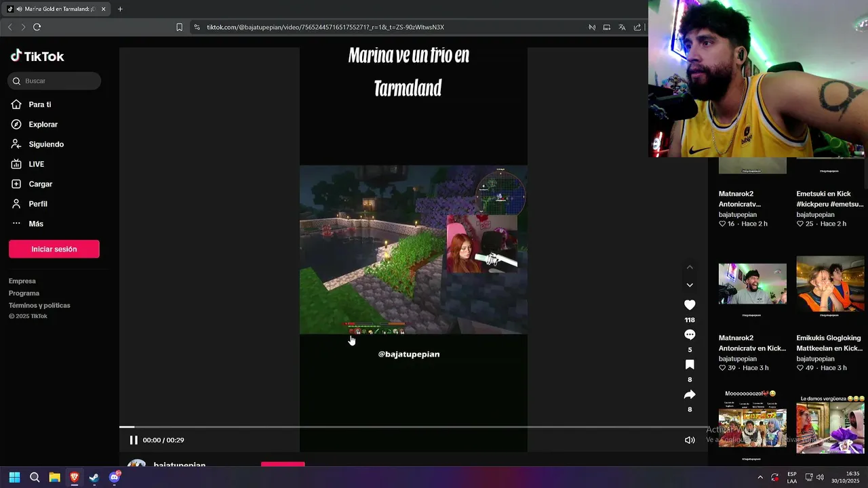Click the Iniciar sesión button

(54, 249)
